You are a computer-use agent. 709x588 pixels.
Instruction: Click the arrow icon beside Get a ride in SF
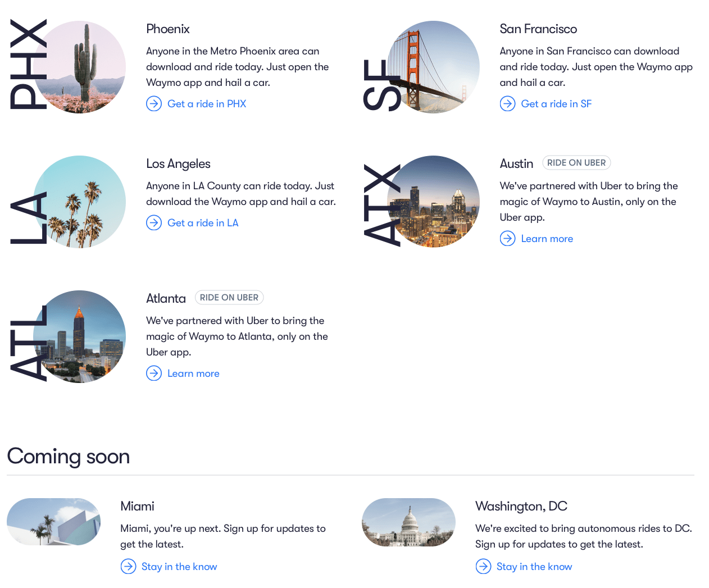507,104
